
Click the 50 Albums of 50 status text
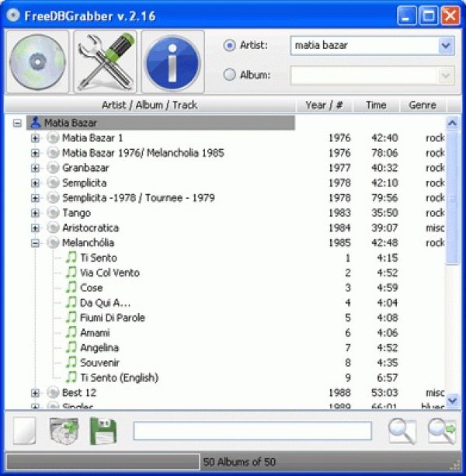(239, 462)
